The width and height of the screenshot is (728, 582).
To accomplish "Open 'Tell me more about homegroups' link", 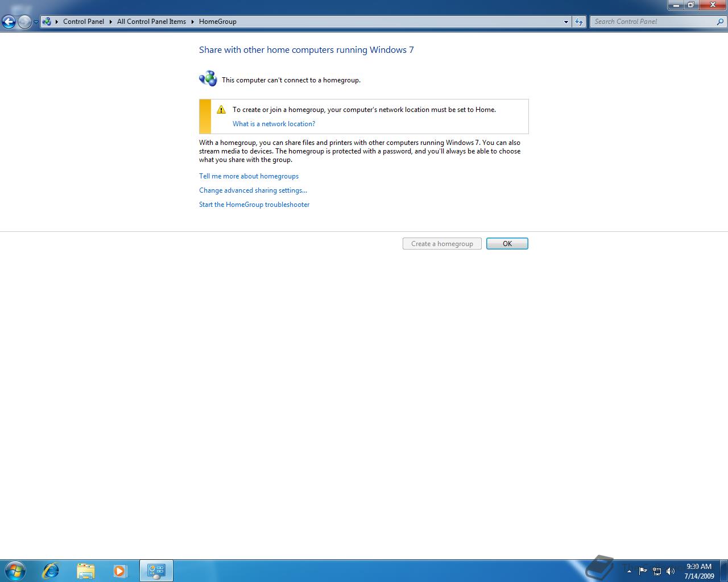I will [249, 176].
